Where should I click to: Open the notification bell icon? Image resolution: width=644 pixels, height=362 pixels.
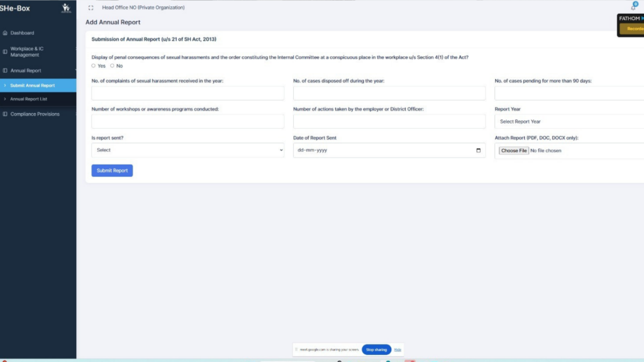click(x=633, y=7)
